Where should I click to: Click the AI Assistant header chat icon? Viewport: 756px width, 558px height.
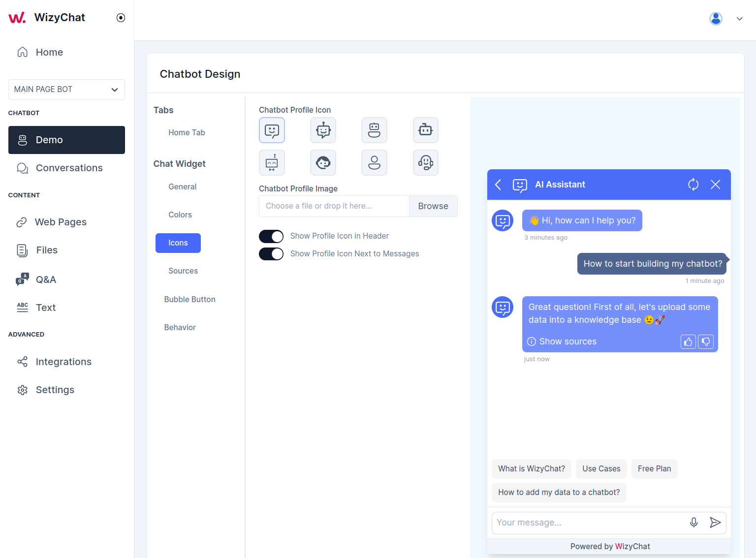pos(520,185)
